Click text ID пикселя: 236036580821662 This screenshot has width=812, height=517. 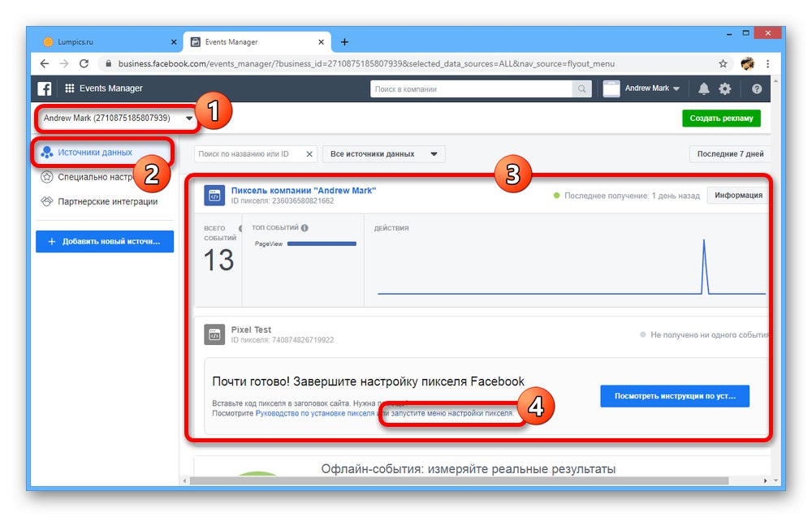pyautogui.click(x=283, y=200)
